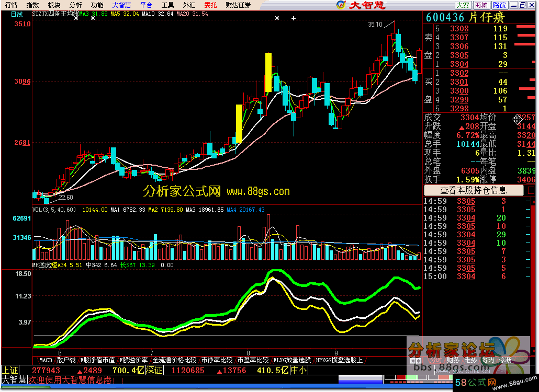Tick the checkbox beside 查看本股持仓信息
539x392 pixels.
(531, 190)
